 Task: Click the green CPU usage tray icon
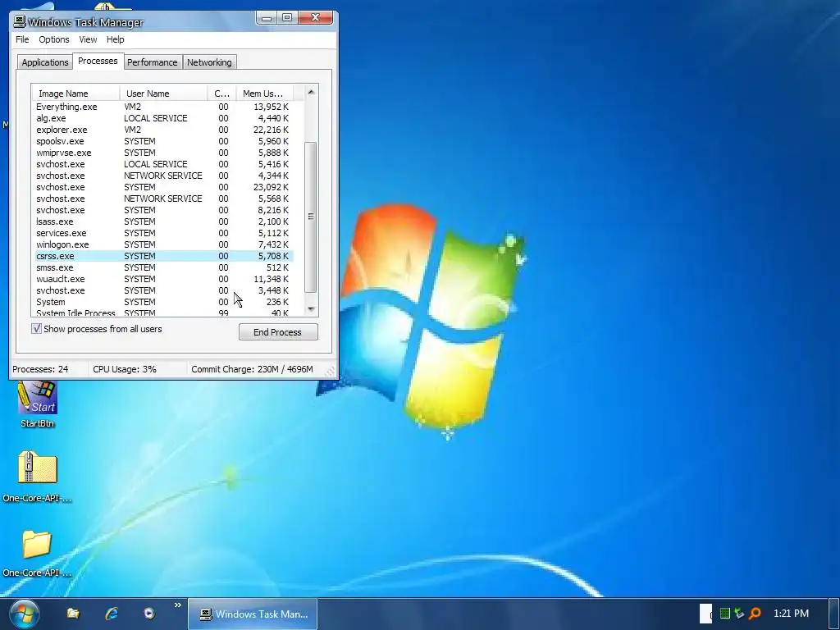click(x=725, y=614)
